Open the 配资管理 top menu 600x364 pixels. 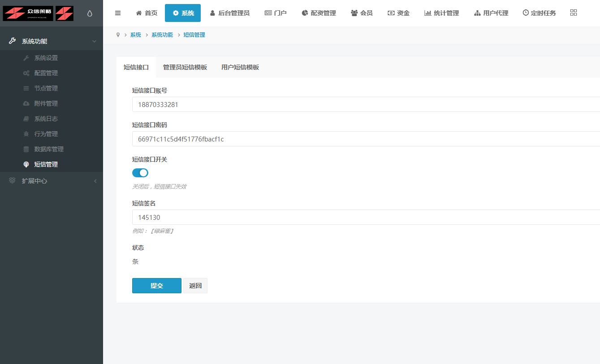(319, 13)
